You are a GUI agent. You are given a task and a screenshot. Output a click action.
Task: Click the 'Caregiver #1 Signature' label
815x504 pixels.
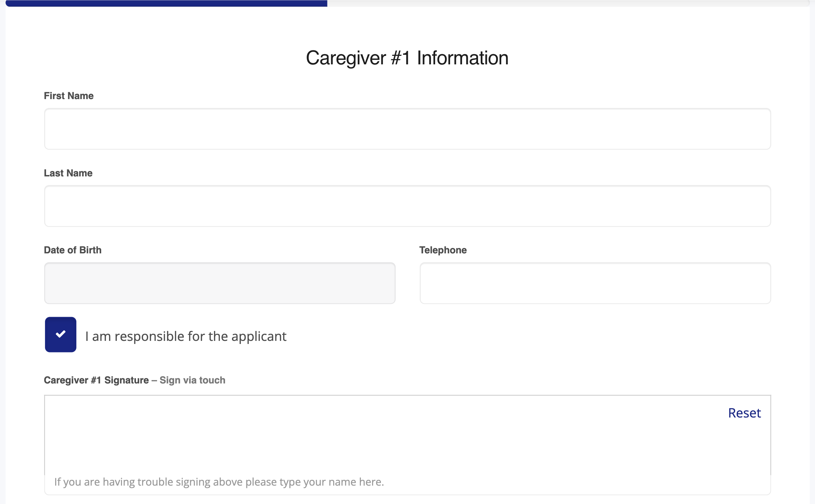(96, 380)
